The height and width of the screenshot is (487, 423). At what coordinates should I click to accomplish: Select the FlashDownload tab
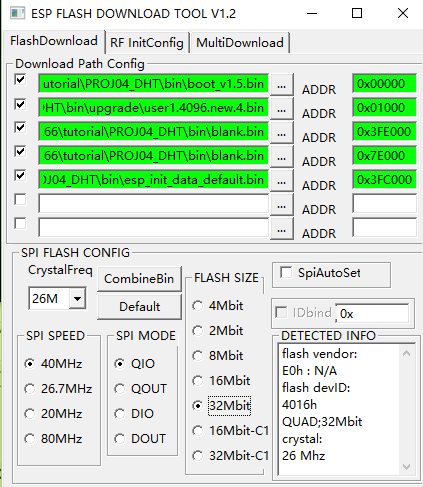[54, 41]
